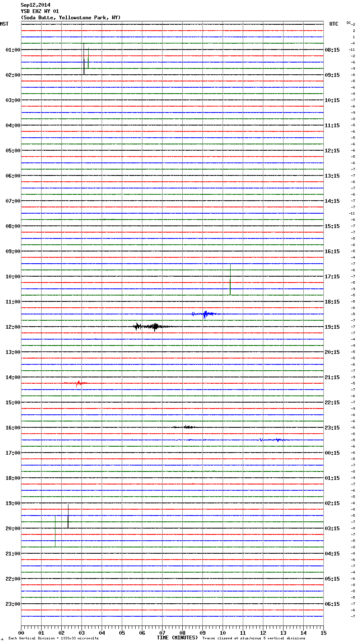Click the TIME (MINUTES) axis title
This screenshot has width=357, height=644.
pyautogui.click(x=177, y=638)
